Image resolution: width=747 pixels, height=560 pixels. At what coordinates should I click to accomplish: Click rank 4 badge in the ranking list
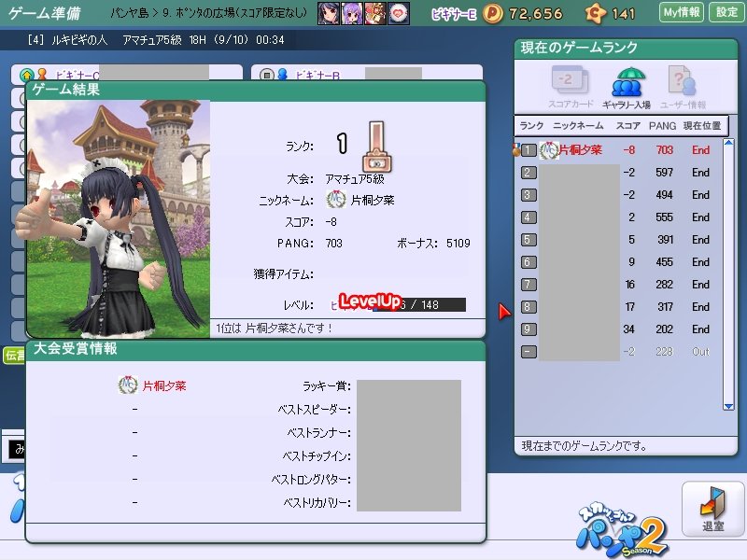click(529, 217)
